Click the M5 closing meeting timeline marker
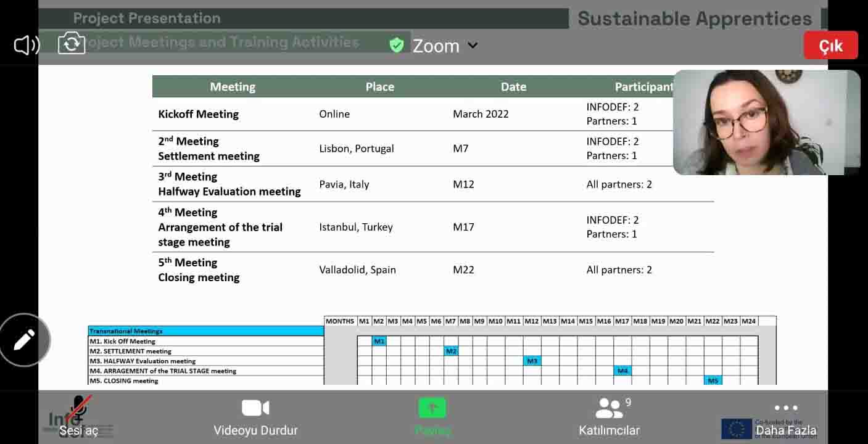This screenshot has width=868, height=444. pos(713,380)
